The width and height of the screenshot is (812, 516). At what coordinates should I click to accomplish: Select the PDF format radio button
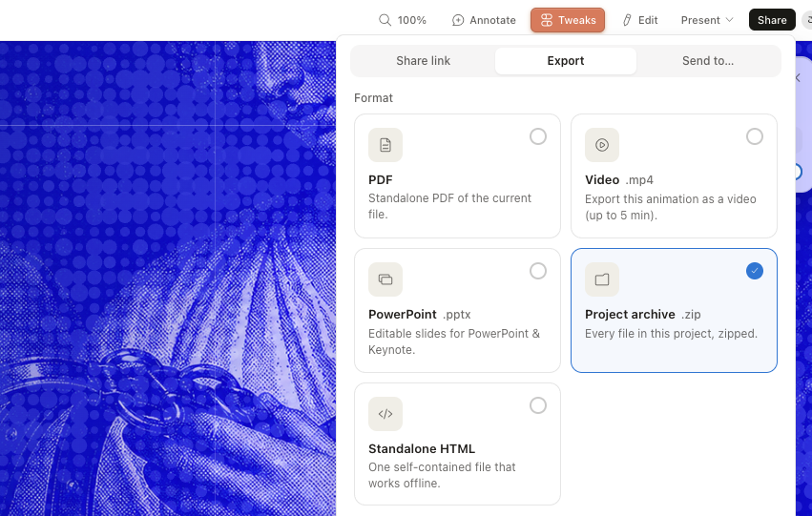tap(538, 136)
